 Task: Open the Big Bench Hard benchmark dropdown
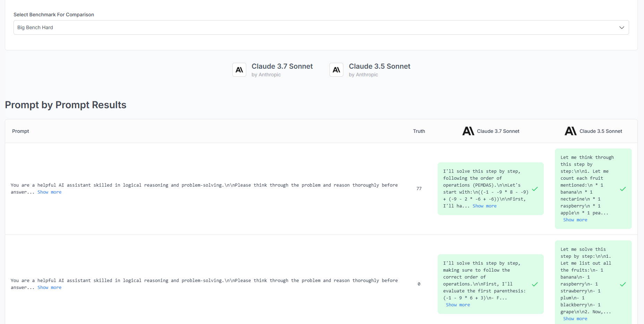coord(321,27)
